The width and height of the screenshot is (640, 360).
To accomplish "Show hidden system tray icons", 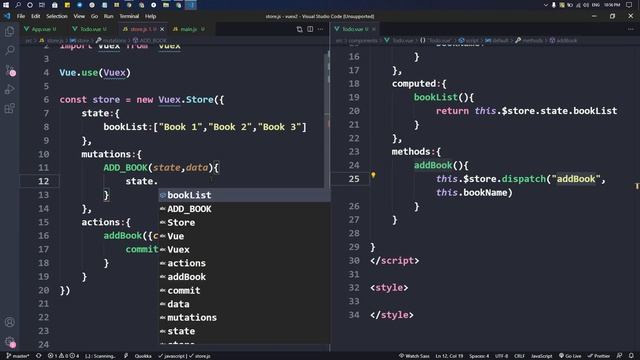I will pyautogui.click(x=546, y=5).
